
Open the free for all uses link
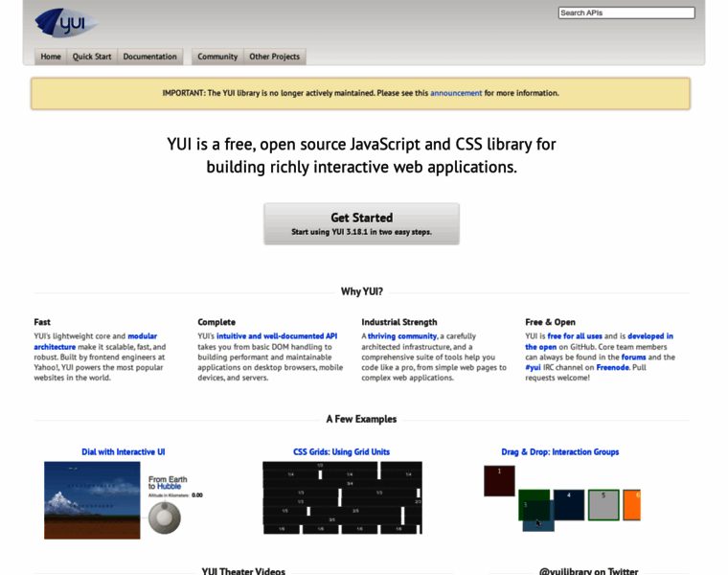[x=575, y=336]
